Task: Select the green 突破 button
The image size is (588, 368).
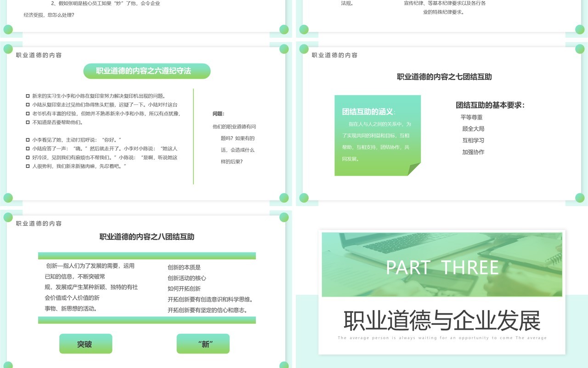Action: (85, 344)
